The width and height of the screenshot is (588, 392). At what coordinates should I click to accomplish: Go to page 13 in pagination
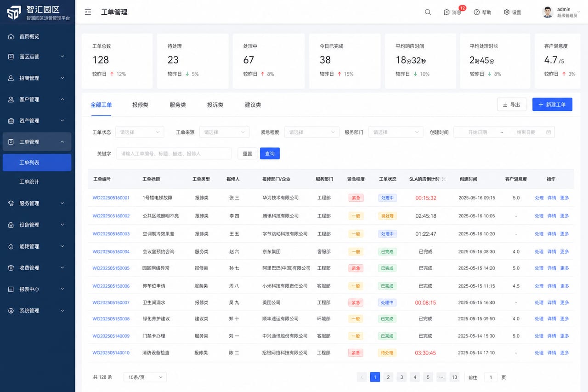454,377
